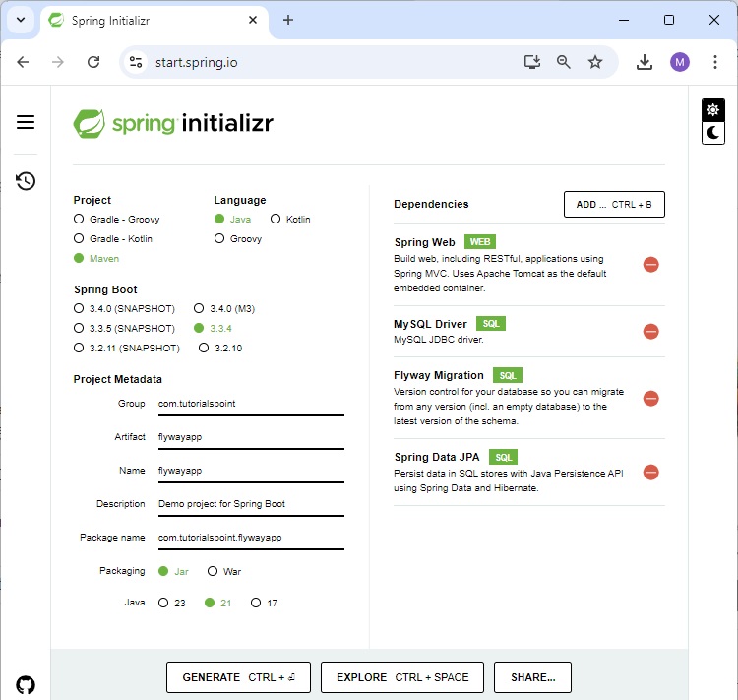Click the Name input field
Viewport: 738px width, 700px height.
(x=251, y=471)
